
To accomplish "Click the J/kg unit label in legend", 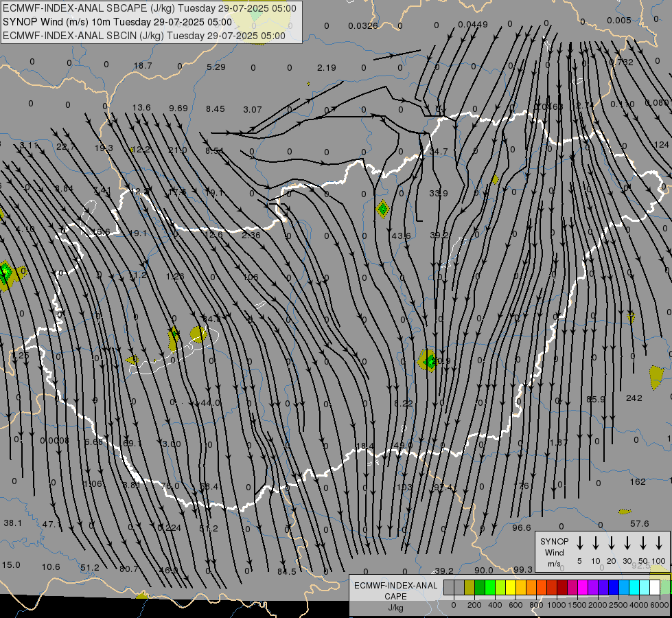I will click(x=395, y=608).
